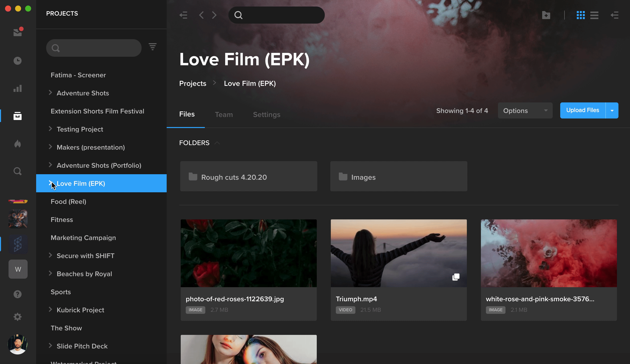Switch to the Team tab

click(224, 115)
